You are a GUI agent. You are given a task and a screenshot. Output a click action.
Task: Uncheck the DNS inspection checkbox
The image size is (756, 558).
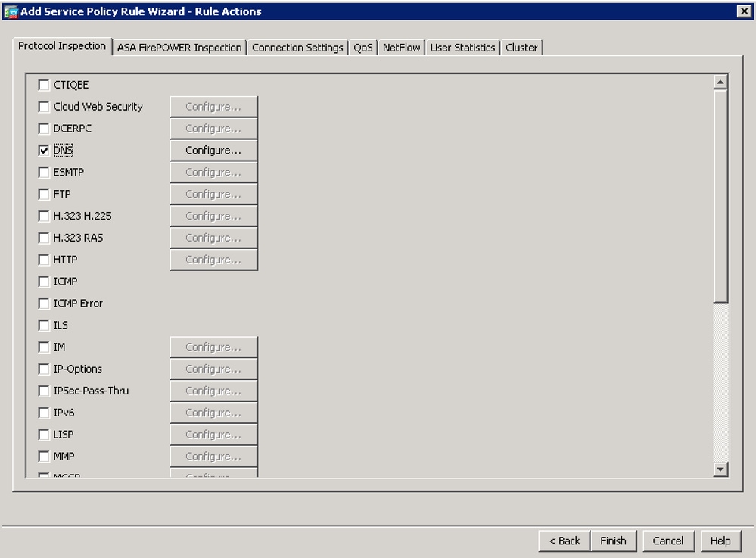pyautogui.click(x=44, y=151)
